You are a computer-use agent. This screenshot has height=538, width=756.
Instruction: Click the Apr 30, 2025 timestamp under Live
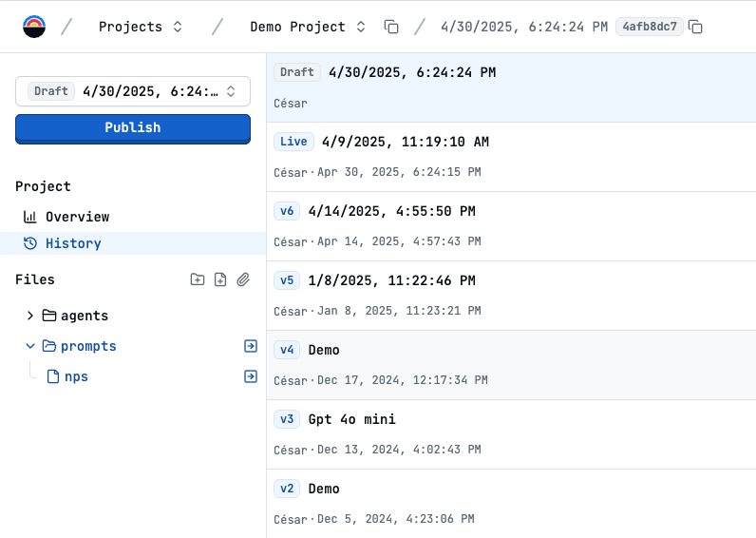coord(399,172)
